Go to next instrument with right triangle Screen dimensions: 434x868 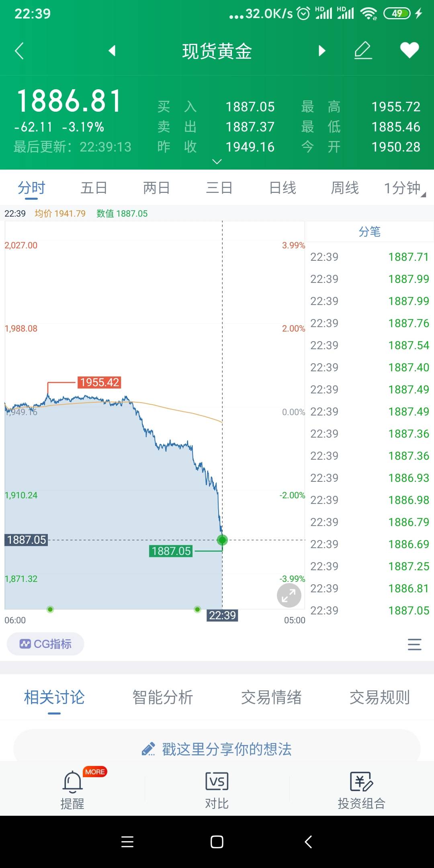pyautogui.click(x=321, y=51)
